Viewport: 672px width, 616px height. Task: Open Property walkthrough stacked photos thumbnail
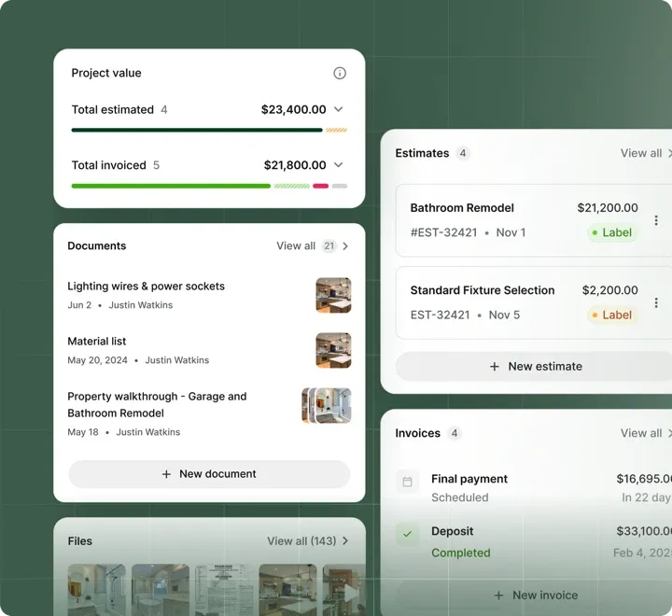click(327, 405)
